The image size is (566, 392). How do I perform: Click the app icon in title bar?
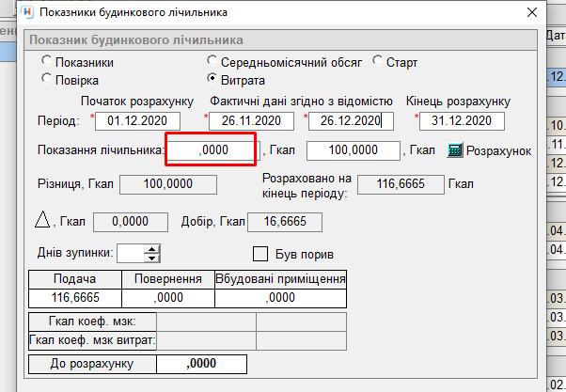14,13
